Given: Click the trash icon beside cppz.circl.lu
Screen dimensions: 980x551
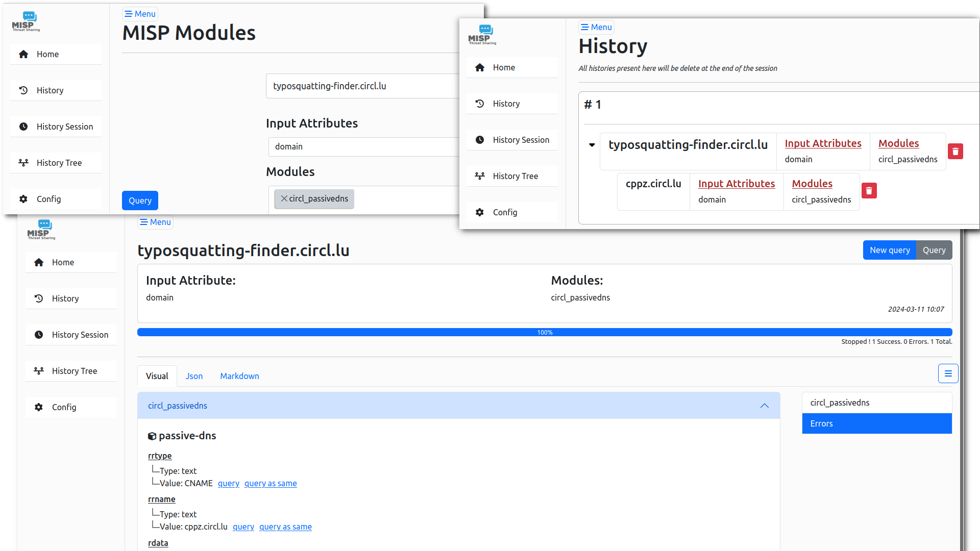Looking at the screenshot, I should tap(869, 191).
